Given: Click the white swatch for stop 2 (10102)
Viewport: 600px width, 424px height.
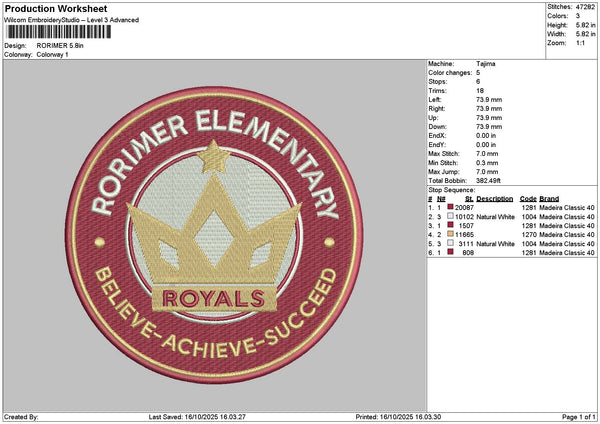Looking at the screenshot, I should point(450,216).
